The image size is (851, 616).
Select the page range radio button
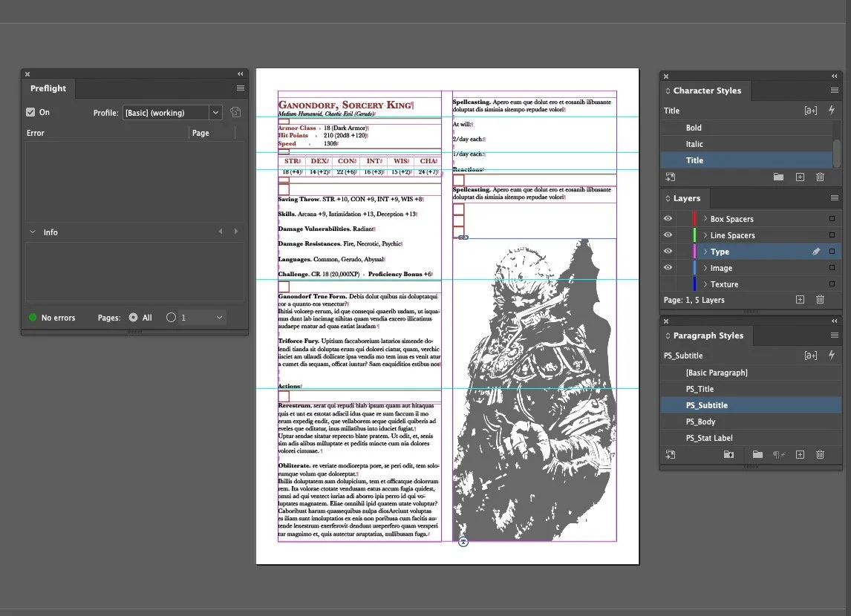click(x=171, y=317)
